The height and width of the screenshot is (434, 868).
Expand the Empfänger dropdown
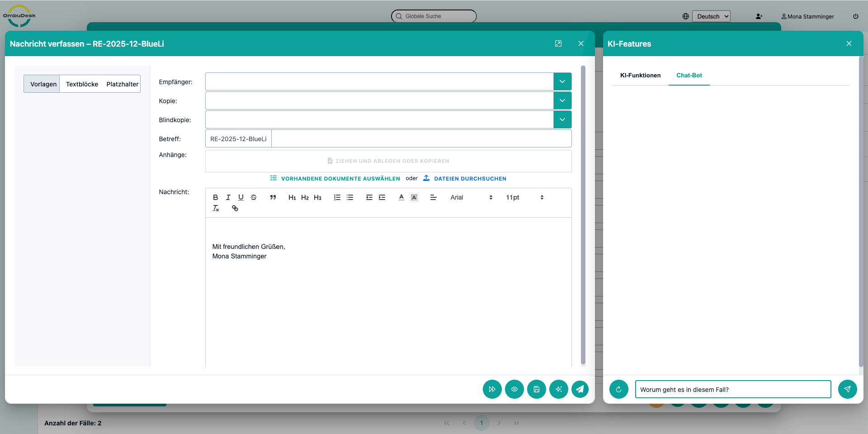[x=562, y=81]
